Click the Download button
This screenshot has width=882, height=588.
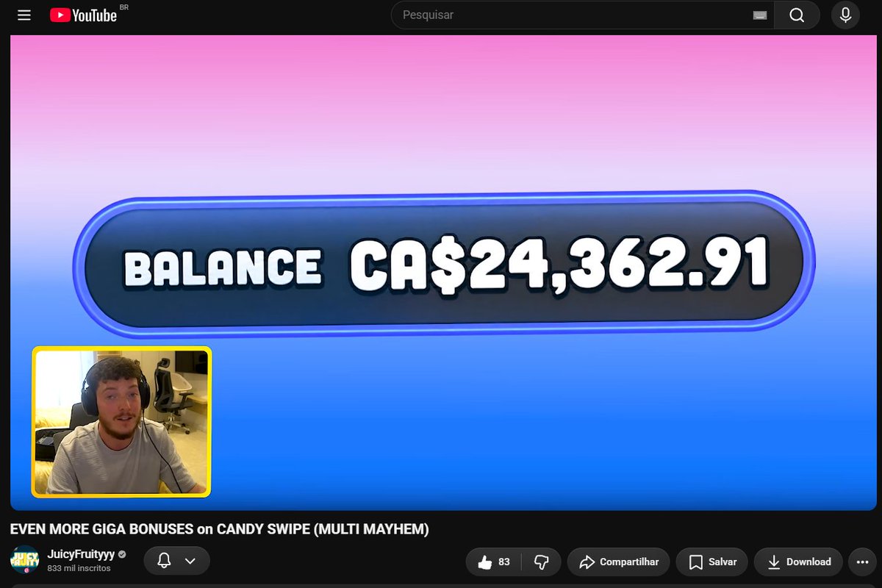click(798, 562)
